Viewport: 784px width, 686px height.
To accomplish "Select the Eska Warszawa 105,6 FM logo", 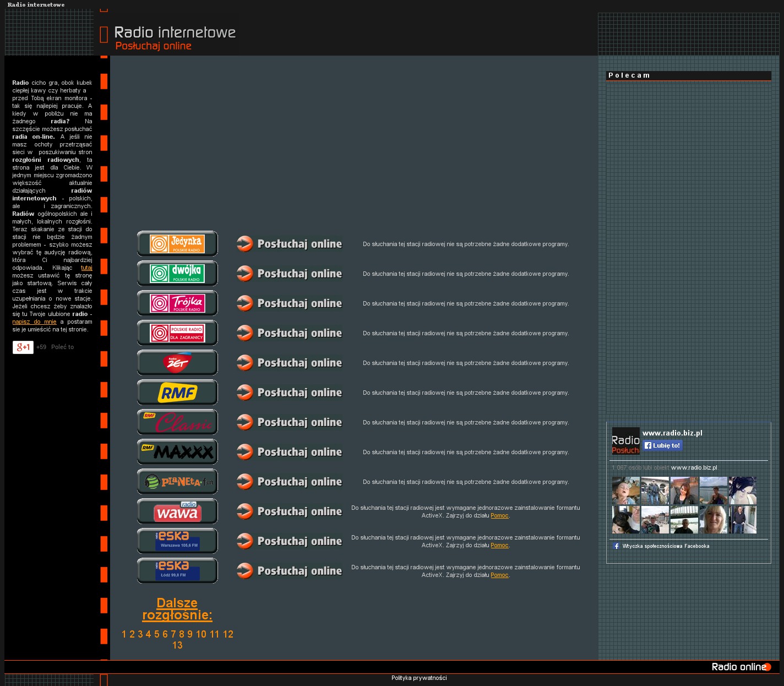I will point(177,541).
